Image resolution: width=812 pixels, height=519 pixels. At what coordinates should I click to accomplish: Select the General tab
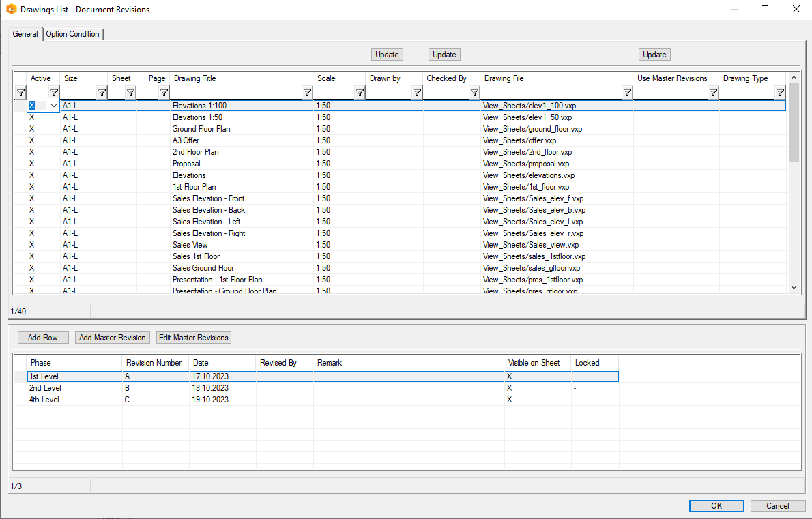(25, 34)
